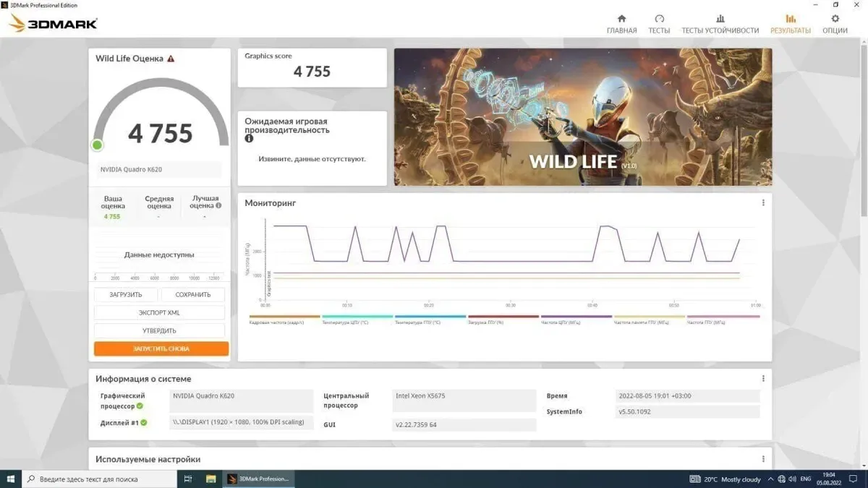Screen dimensions: 868x488
Task: Click the 3DMark logo in the header
Action: [x=53, y=24]
